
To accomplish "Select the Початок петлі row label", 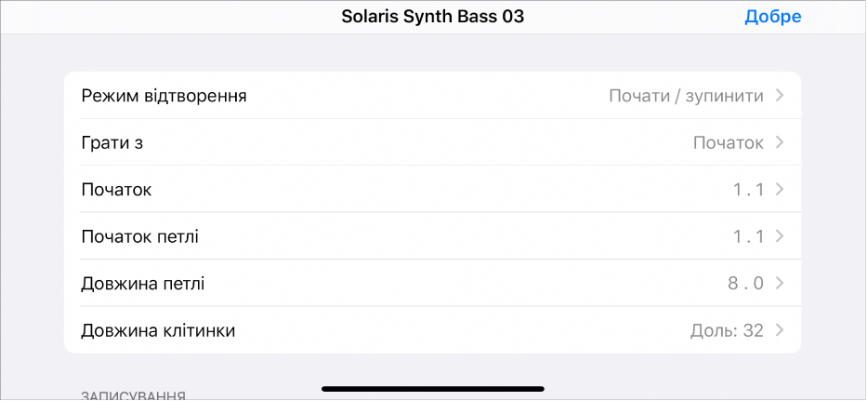I will [x=140, y=236].
